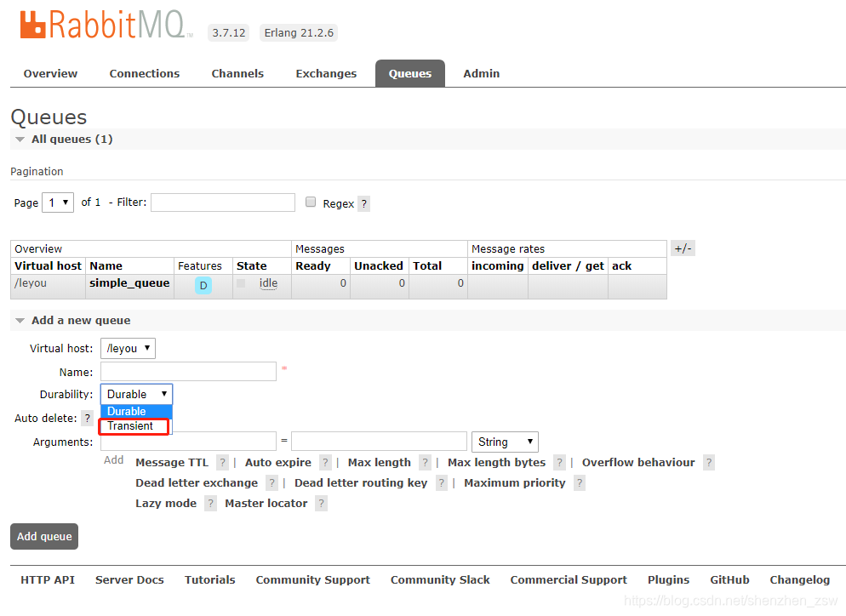This screenshot has width=846, height=616.
Task: Click the Lazy mode argument link
Action: point(166,504)
